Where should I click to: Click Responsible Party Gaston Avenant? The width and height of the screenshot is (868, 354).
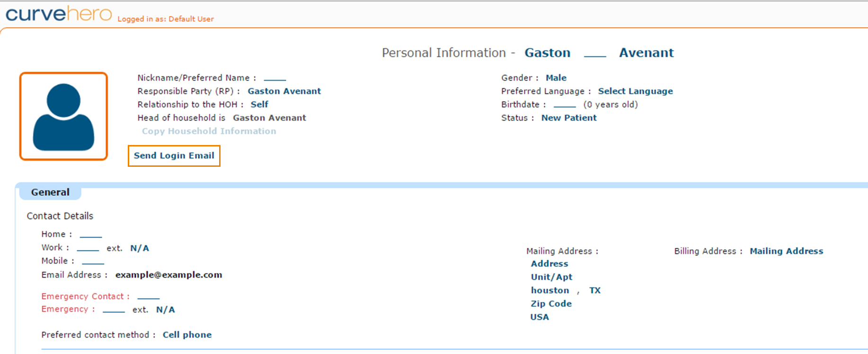[x=284, y=91]
